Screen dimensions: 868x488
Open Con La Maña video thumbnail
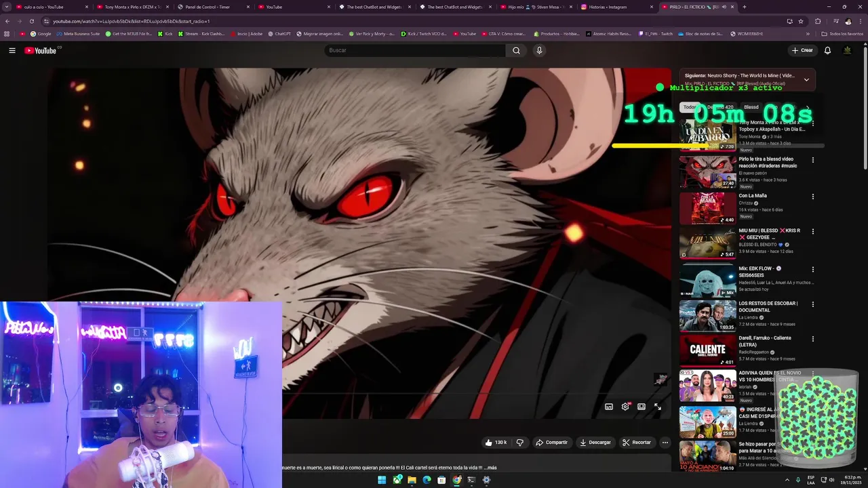pyautogui.click(x=707, y=208)
